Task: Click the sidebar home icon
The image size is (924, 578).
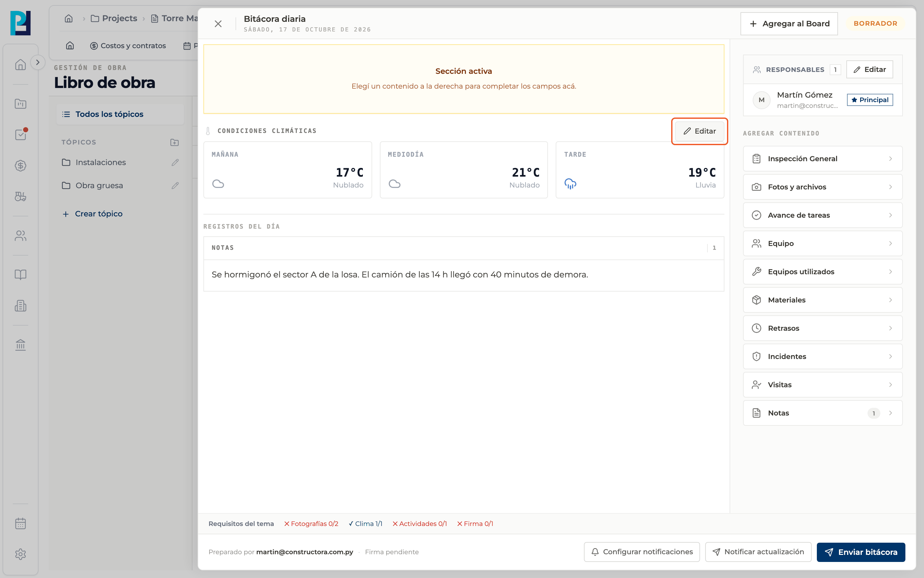Action: (x=21, y=65)
